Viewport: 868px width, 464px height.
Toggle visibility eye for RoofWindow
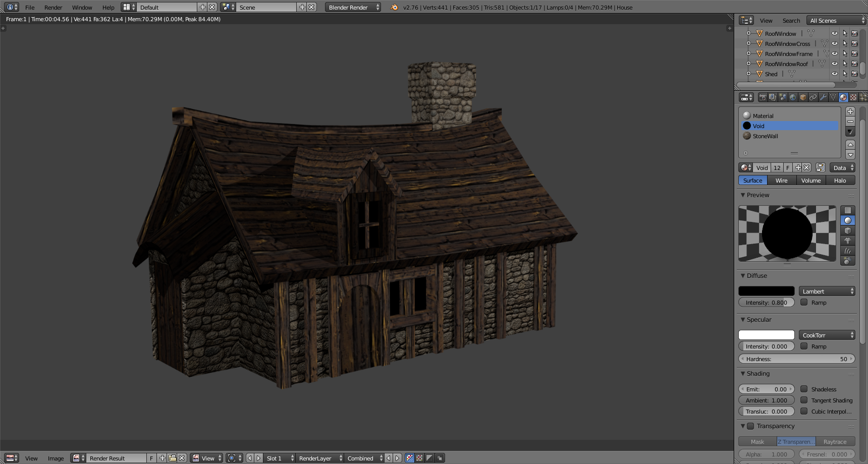coord(835,33)
